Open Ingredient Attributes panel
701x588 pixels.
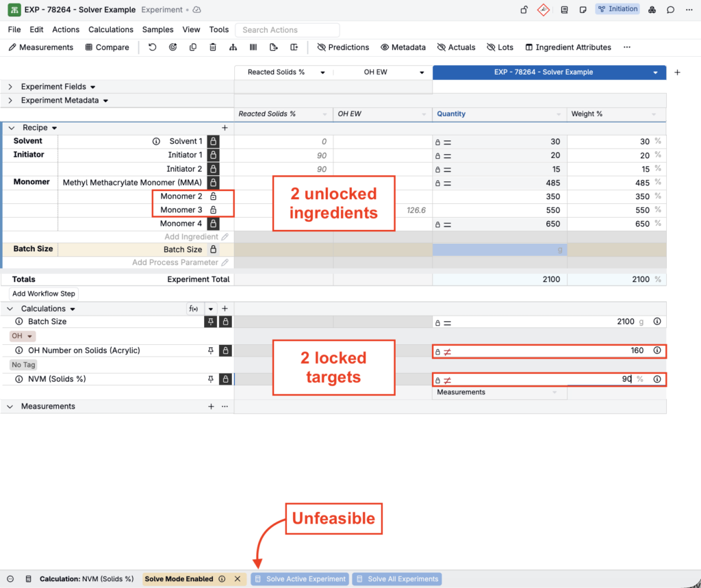click(x=568, y=47)
